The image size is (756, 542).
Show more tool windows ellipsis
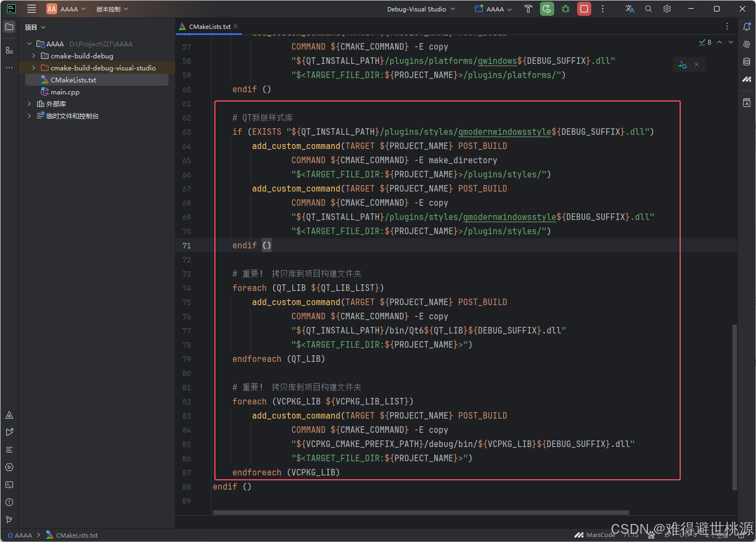pyautogui.click(x=9, y=68)
